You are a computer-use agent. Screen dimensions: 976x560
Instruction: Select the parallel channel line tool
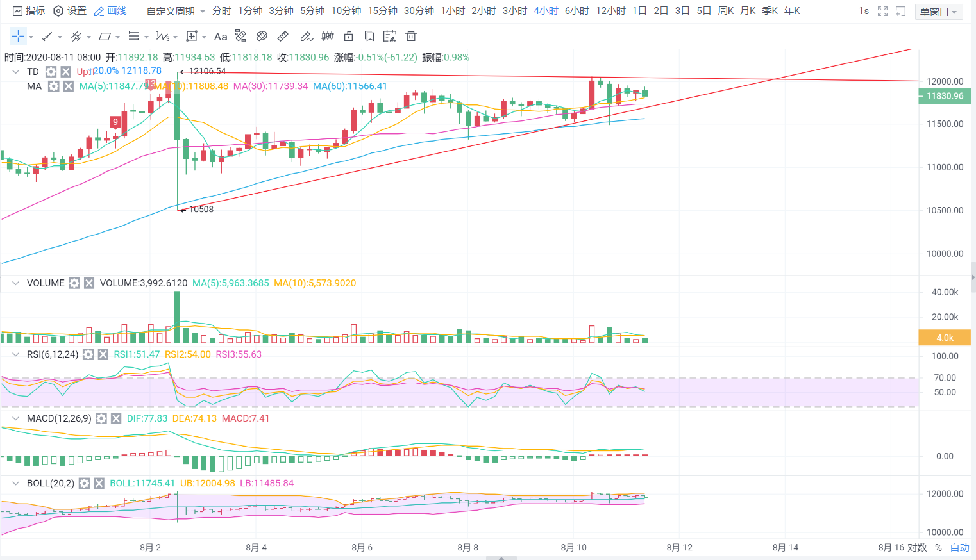[x=76, y=37]
